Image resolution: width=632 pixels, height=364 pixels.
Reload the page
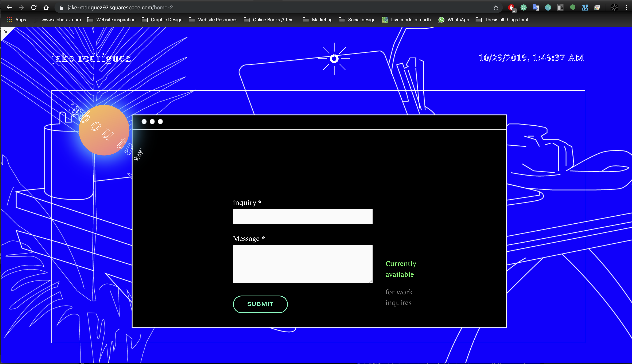click(34, 7)
